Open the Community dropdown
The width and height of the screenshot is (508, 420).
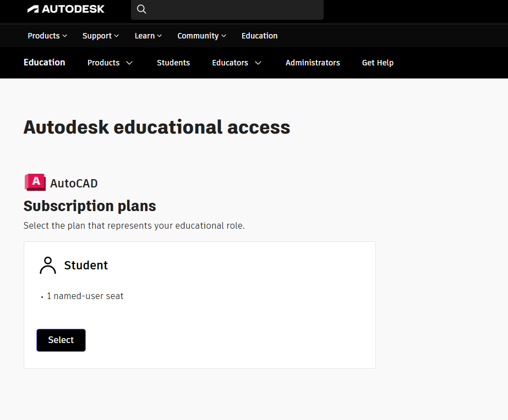(201, 36)
